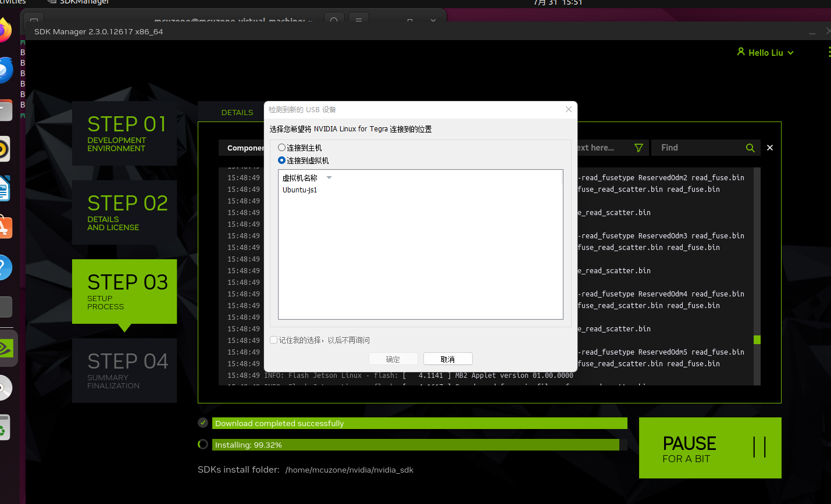831x504 pixels.
Task: Launch LibreOffice Writer from the dock
Action: click(4, 188)
